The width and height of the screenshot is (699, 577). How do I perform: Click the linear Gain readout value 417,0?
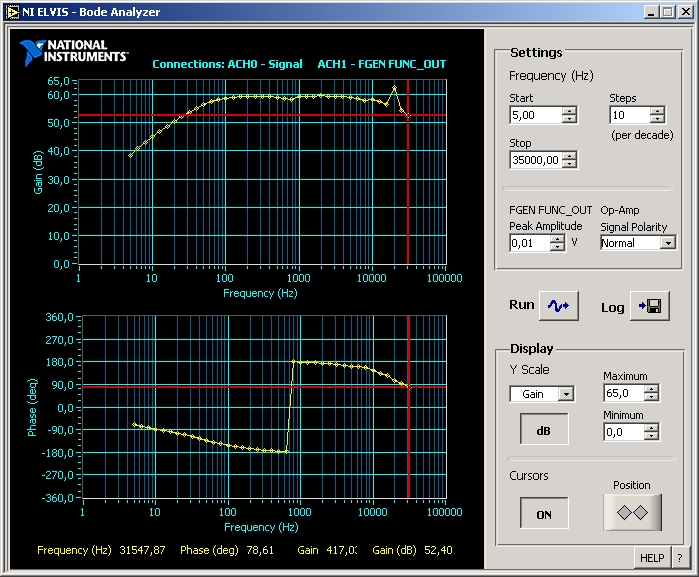(341, 550)
